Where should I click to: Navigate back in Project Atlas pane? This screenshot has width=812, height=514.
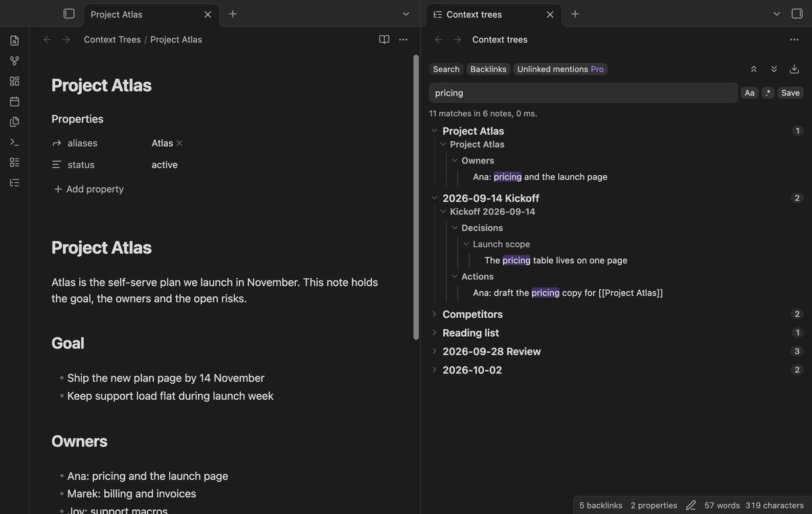tap(47, 39)
